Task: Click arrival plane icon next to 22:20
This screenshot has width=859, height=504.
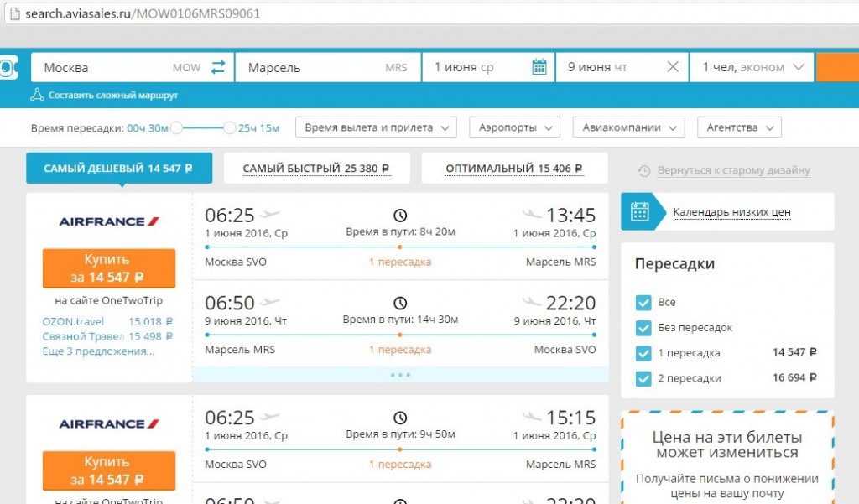Action: point(532,301)
